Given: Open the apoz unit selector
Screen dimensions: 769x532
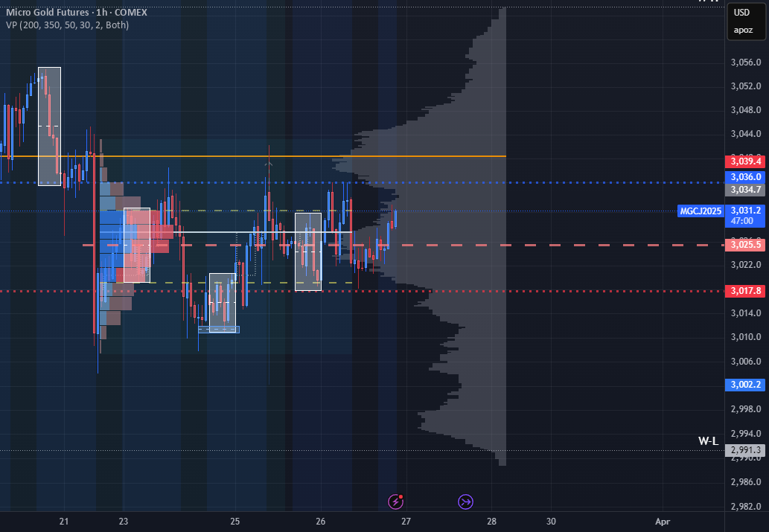Looking at the screenshot, I should coord(743,30).
